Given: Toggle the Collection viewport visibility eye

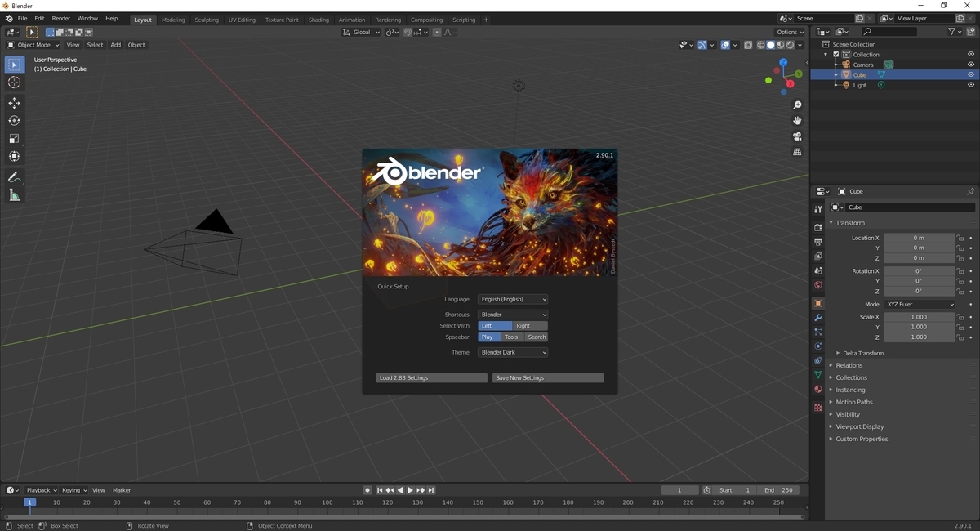Looking at the screenshot, I should pyautogui.click(x=971, y=55).
